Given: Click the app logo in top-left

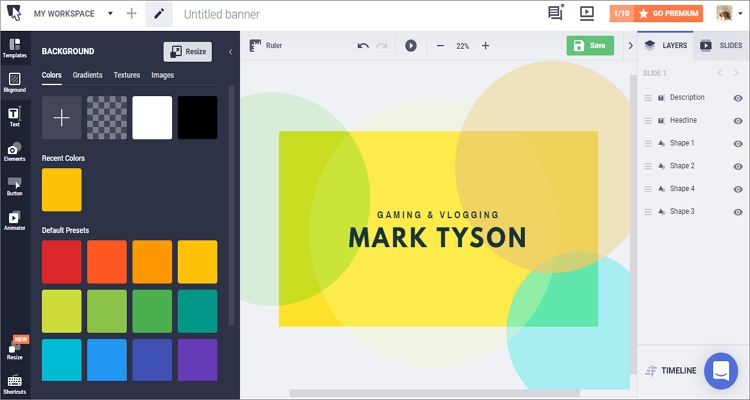Looking at the screenshot, I should click(14, 13).
